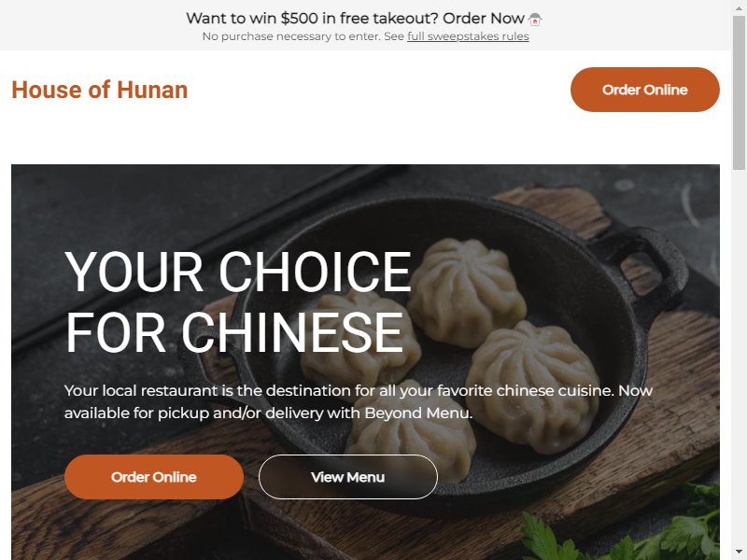Click the YOUR CHOICE FOR CHINESE heading
This screenshot has height=560, width=747.
tap(238, 301)
